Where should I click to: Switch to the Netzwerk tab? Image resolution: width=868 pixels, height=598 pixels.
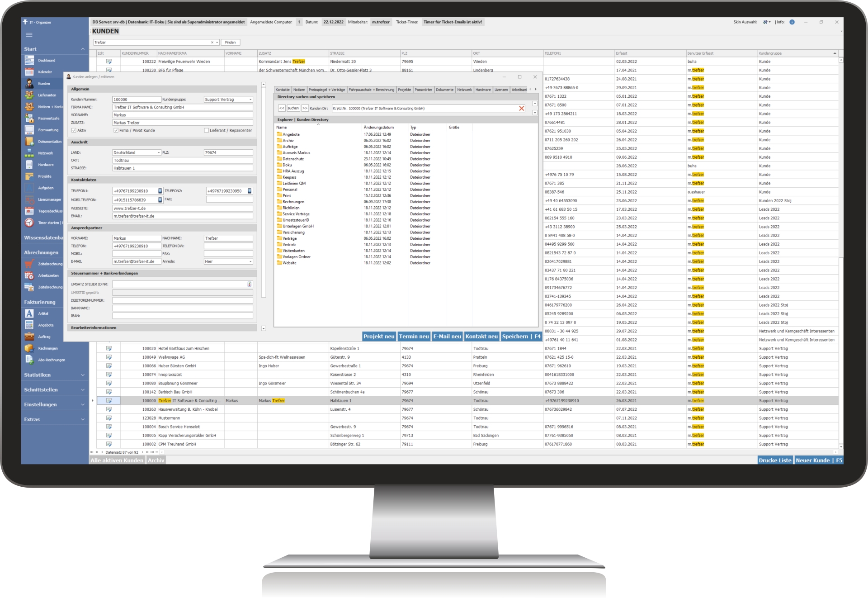click(x=464, y=90)
